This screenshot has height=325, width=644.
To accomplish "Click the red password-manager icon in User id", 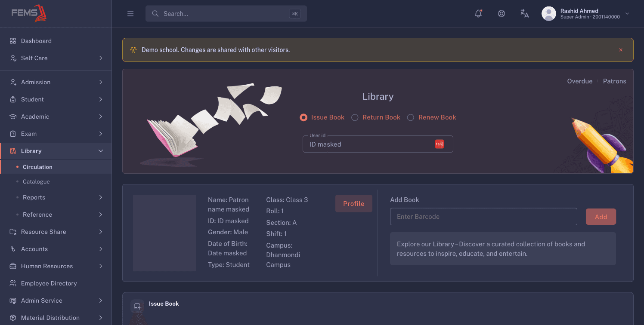I will 440,144.
